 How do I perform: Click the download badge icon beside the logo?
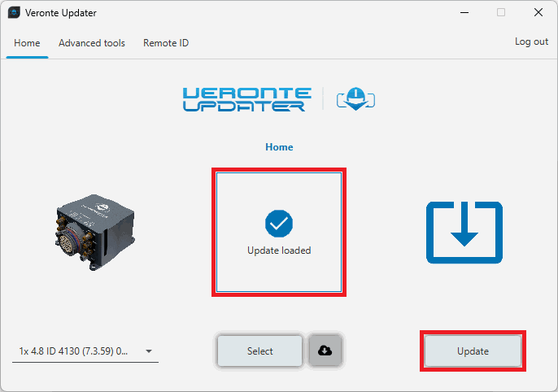click(355, 99)
